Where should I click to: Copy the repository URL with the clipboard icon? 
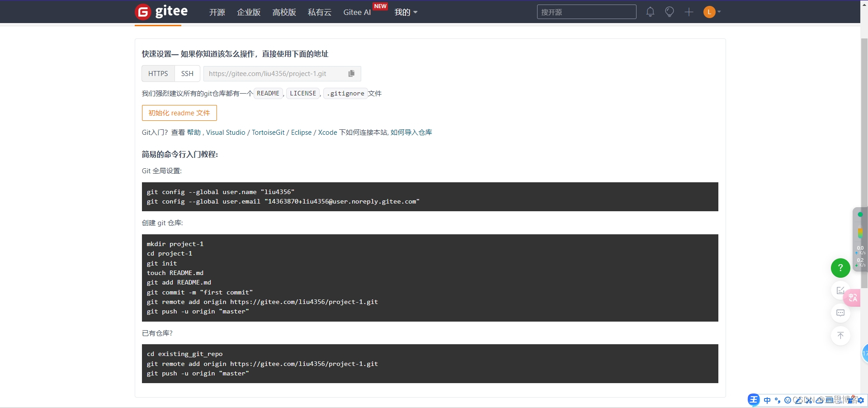click(x=351, y=73)
